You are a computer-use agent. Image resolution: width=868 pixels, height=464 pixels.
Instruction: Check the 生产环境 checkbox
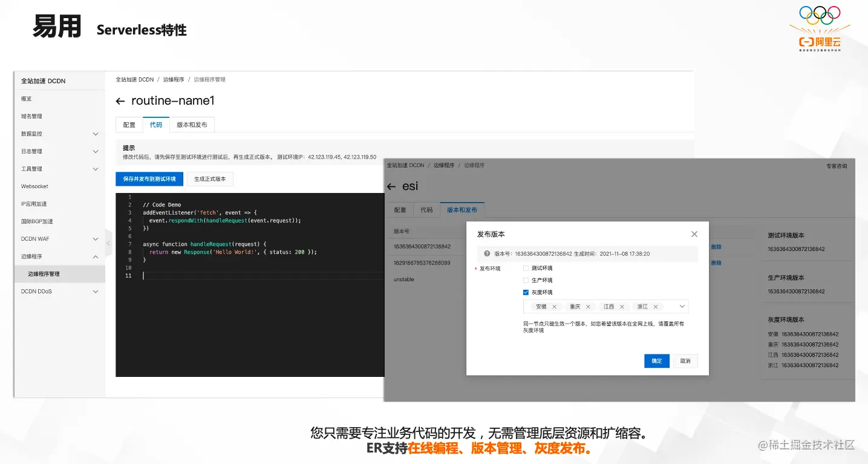tap(526, 280)
